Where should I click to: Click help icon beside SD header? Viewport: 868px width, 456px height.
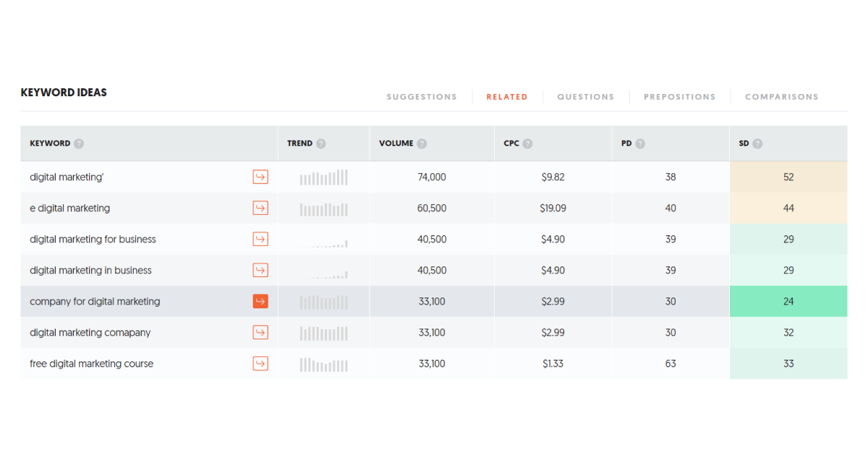(757, 143)
